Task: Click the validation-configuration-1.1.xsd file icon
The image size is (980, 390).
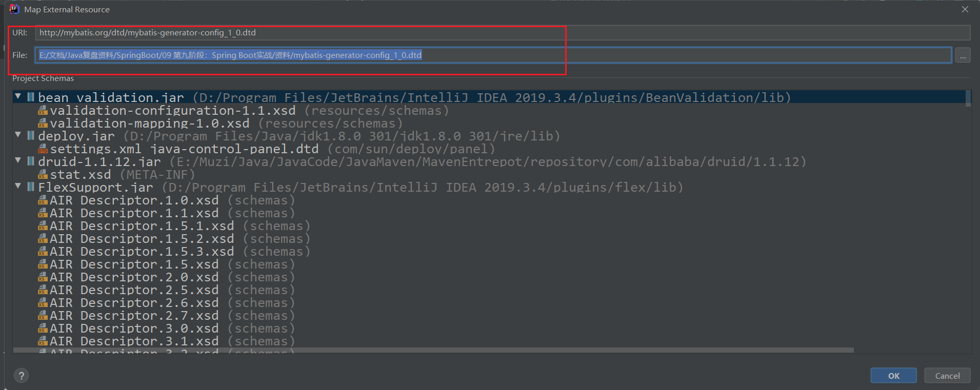Action: point(43,110)
